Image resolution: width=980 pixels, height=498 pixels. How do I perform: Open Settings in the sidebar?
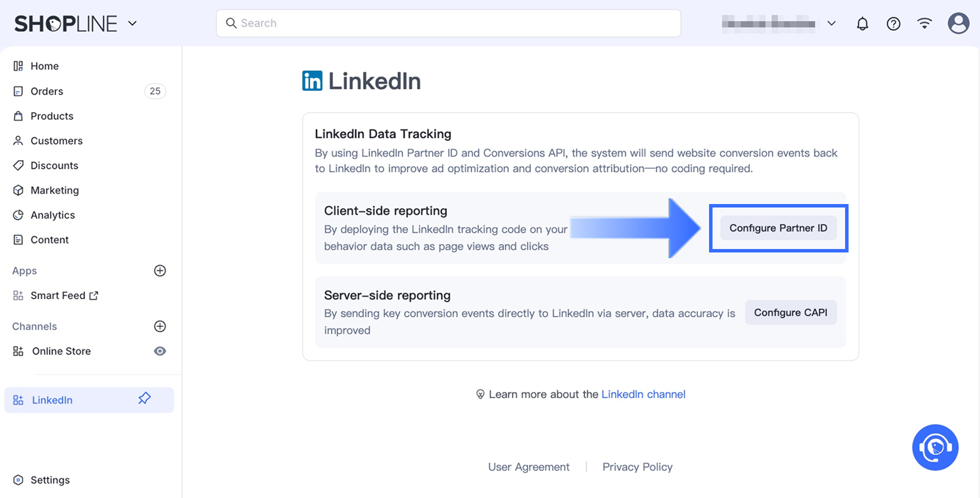point(50,480)
